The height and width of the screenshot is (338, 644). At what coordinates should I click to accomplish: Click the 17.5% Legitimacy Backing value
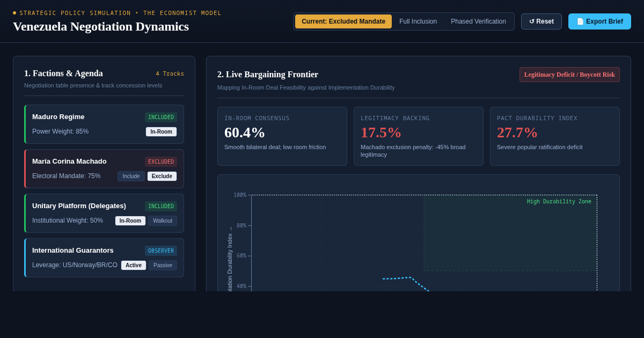(381, 132)
